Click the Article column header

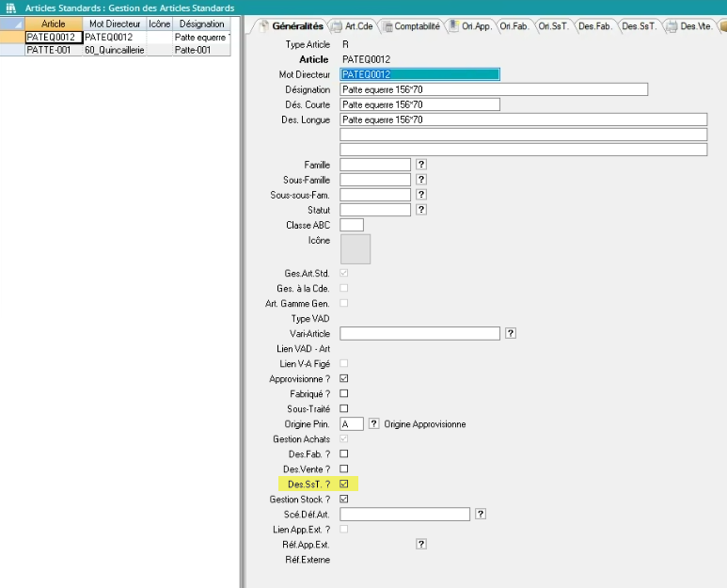[54, 24]
